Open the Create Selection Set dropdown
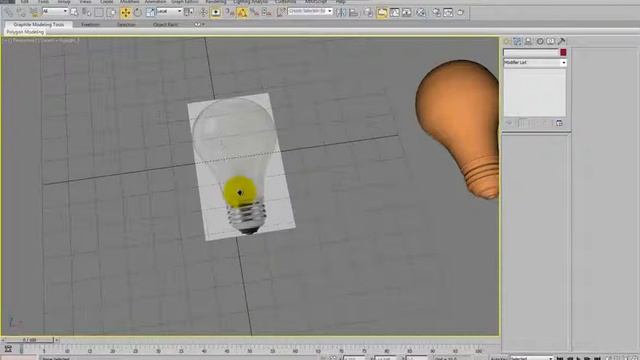The height and width of the screenshot is (360, 640). [x=310, y=11]
